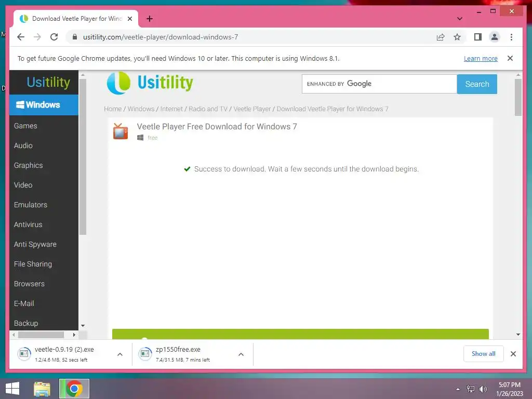Open the tab search chevron
Viewport: 532px width, 399px height.
point(459,19)
